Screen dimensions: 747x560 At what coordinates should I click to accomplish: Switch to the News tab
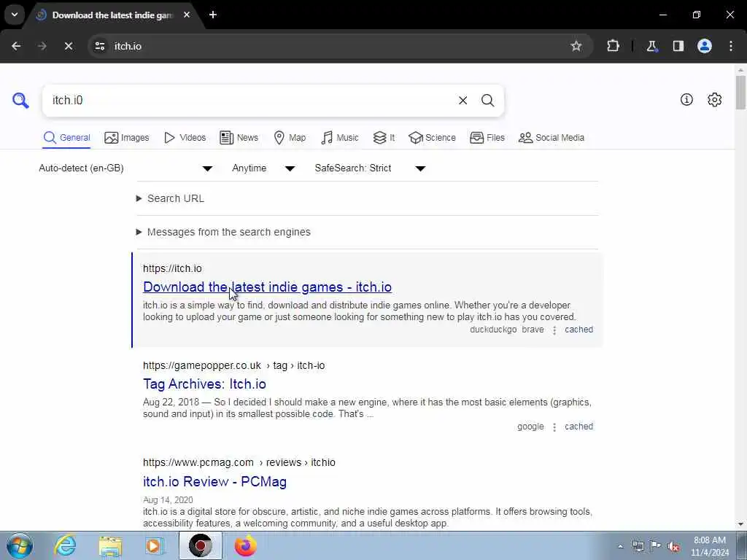[x=239, y=138]
